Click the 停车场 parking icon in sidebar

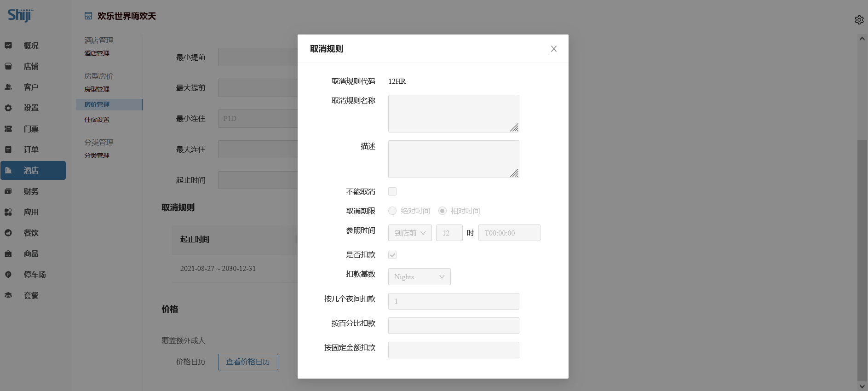pos(8,275)
